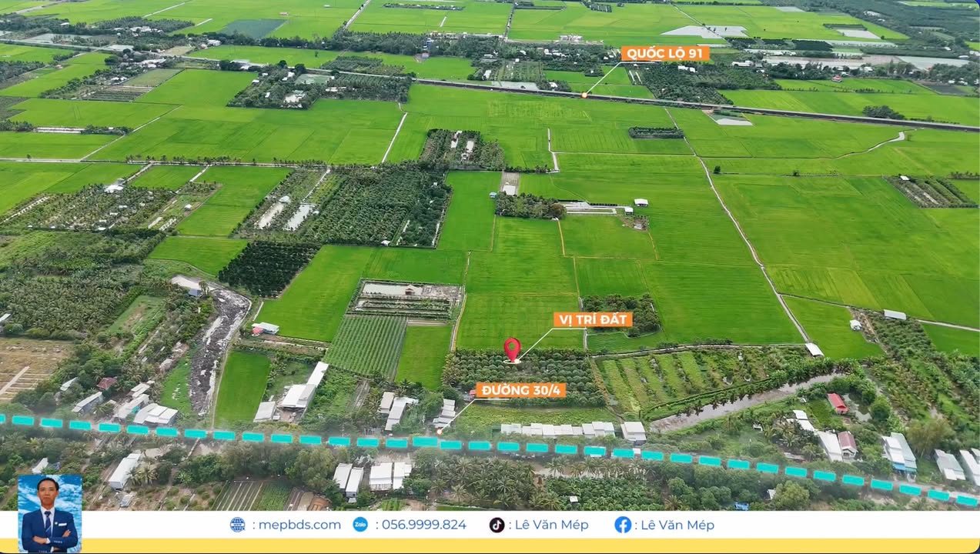Open the QUỐC LỘ 91 label
Image resolution: width=980 pixels, height=554 pixels.
coord(664,54)
